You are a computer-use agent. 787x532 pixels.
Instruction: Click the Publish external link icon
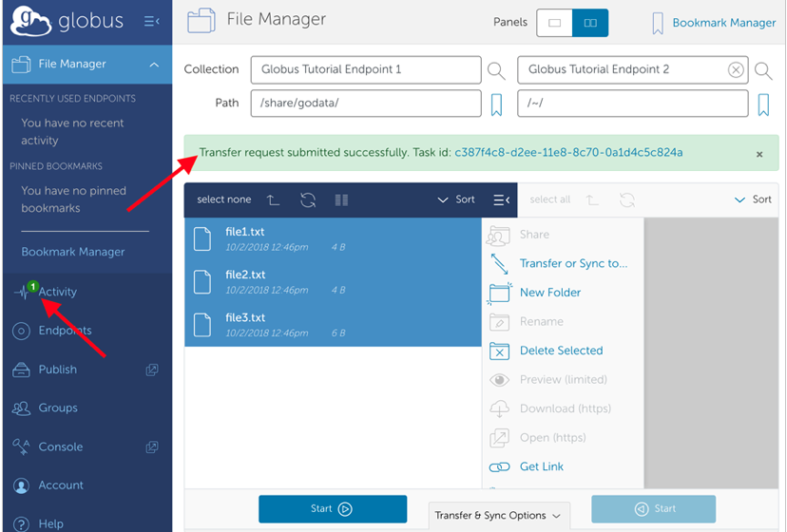click(151, 370)
